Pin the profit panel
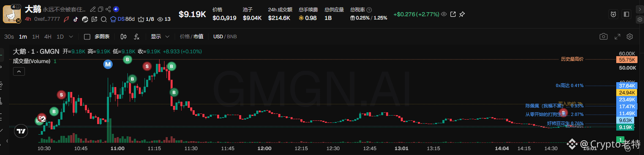This screenshot has width=644, height=155. 462,14
